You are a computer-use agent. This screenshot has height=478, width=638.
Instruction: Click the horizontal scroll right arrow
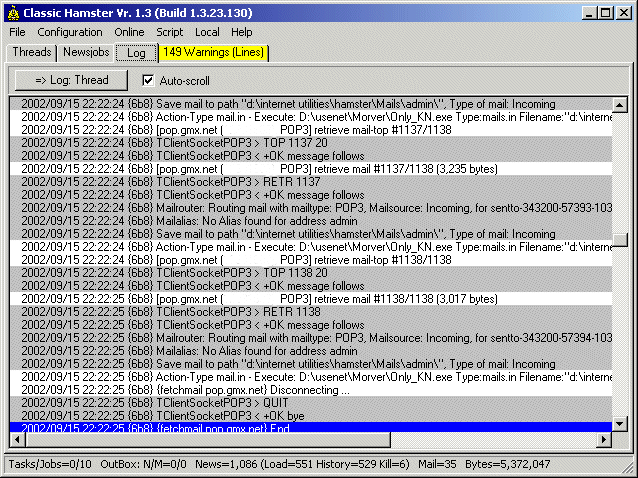(x=604, y=441)
